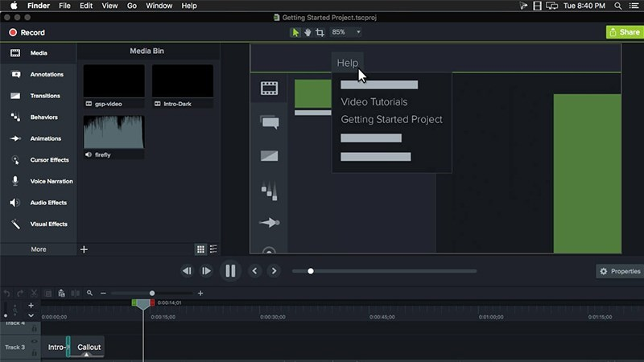The width and height of the screenshot is (644, 362).
Task: Select firefly audio clip in Media Bin
Action: coord(114,132)
